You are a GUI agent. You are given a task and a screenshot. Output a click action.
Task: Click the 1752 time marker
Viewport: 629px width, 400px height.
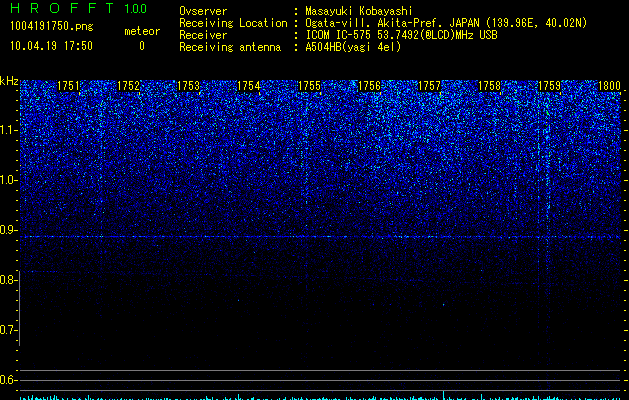point(129,86)
